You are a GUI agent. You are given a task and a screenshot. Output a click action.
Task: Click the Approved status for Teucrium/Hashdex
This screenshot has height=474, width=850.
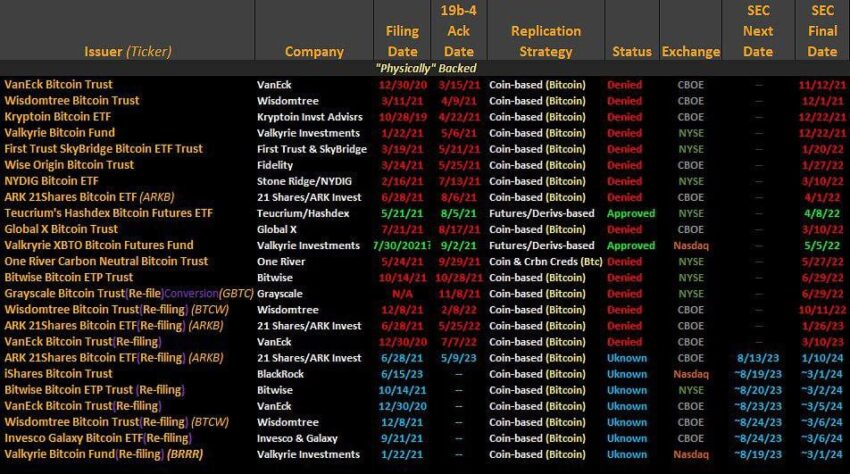[631, 214]
